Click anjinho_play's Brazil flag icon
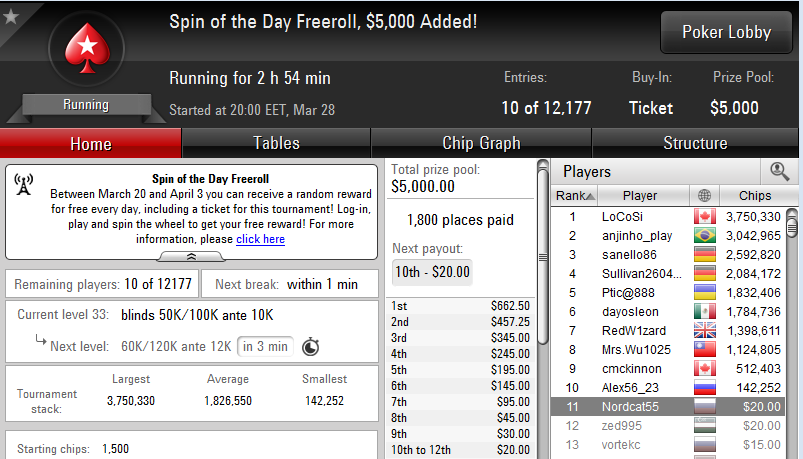Screen dimensions: 803x459 coord(705,236)
